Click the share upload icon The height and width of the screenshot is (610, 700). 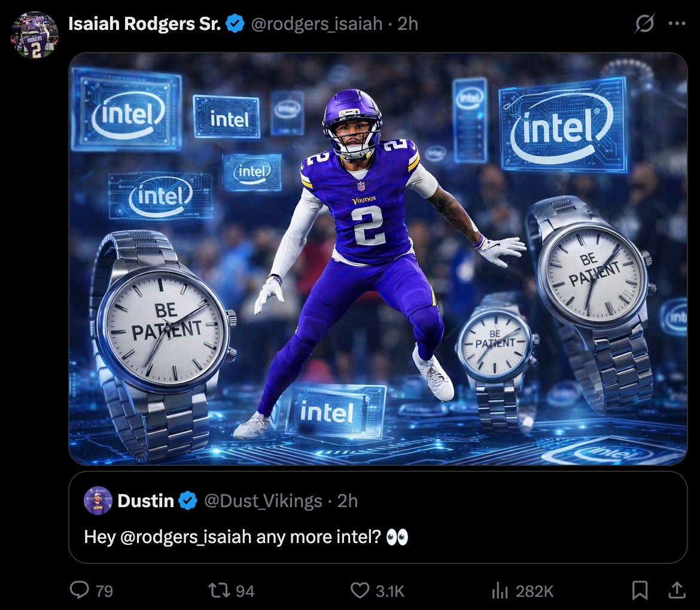click(677, 590)
